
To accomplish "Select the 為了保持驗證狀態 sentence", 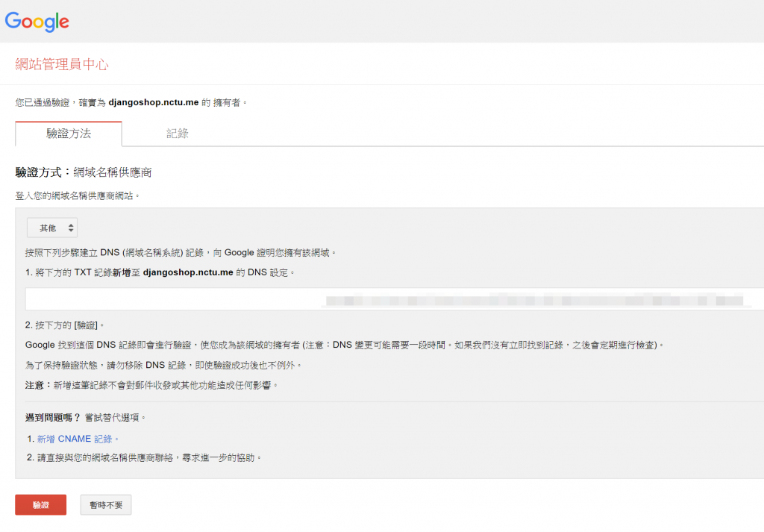I will coord(163,365).
